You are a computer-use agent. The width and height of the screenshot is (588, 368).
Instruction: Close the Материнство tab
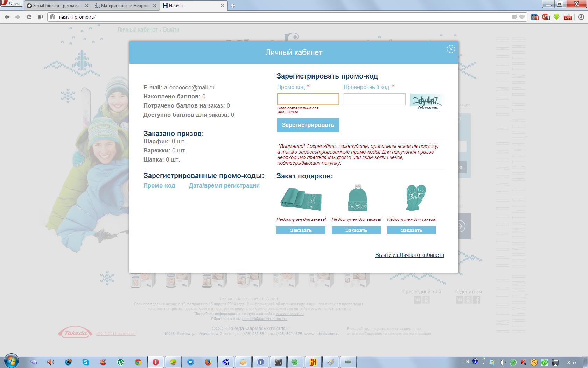[x=154, y=6]
